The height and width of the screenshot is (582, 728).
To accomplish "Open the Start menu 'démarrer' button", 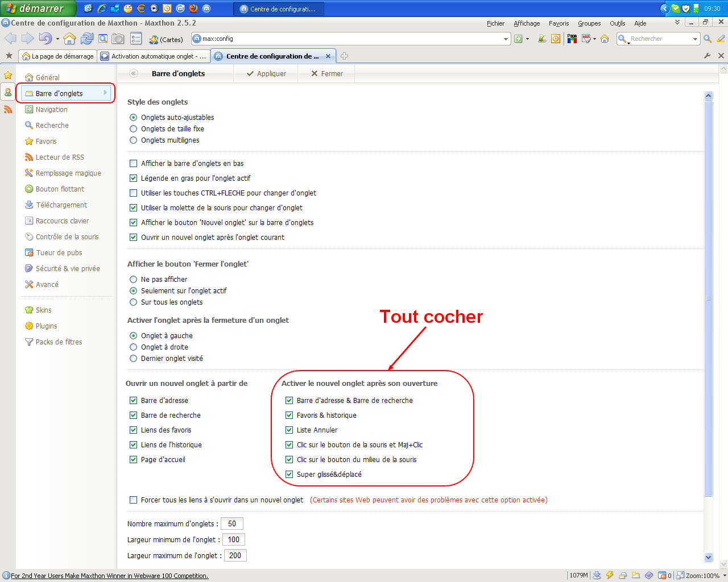I will coord(38,9).
